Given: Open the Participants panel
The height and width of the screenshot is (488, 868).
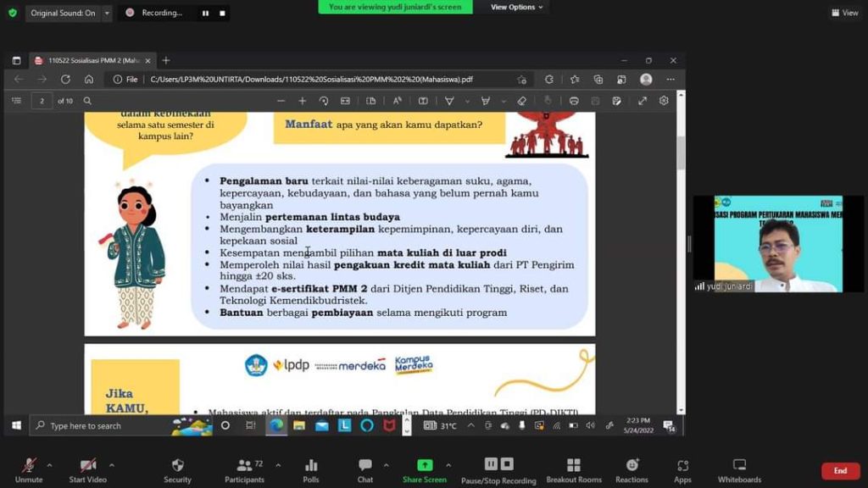Looking at the screenshot, I should 245,470.
